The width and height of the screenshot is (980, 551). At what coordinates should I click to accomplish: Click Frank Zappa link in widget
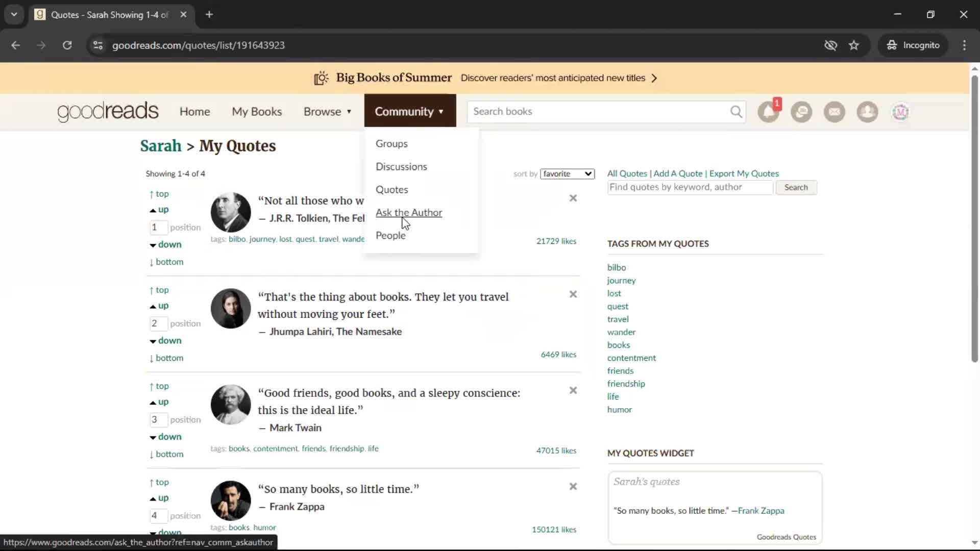tap(761, 511)
